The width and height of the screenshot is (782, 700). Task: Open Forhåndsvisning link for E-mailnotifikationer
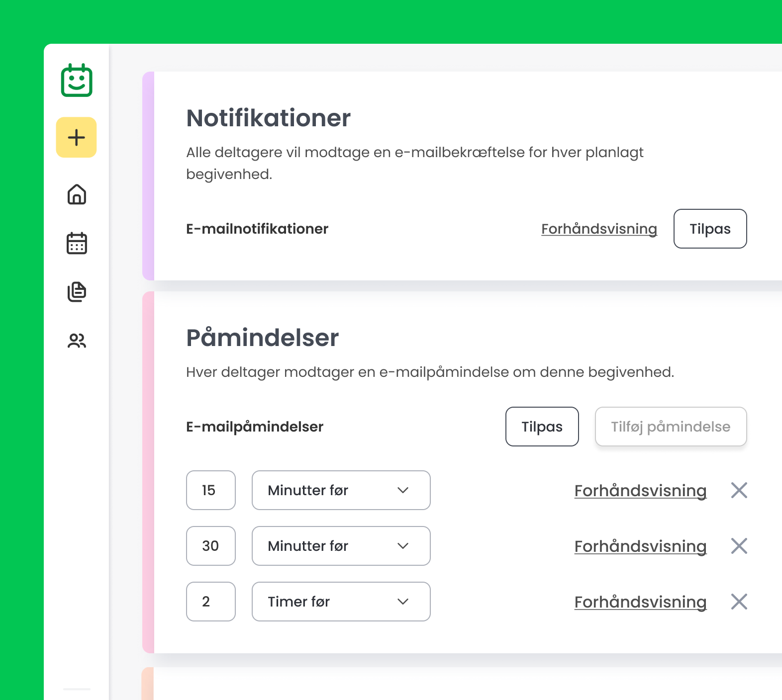(599, 229)
